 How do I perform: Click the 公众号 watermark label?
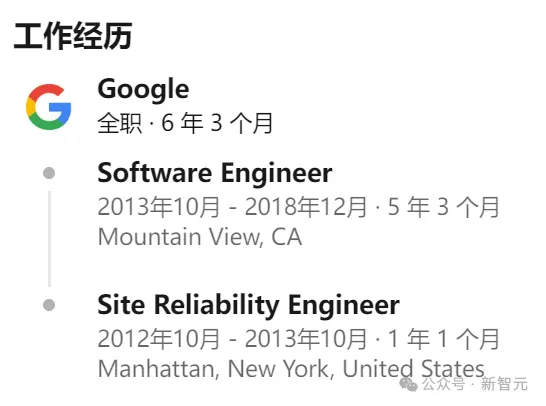(x=444, y=384)
